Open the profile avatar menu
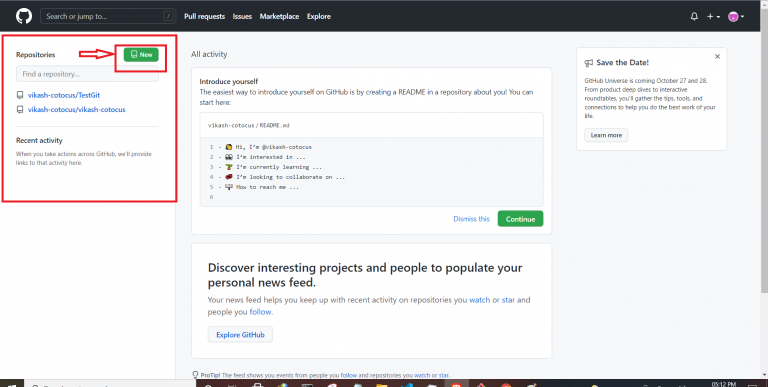Image resolution: width=768 pixels, height=387 pixels. [x=736, y=17]
